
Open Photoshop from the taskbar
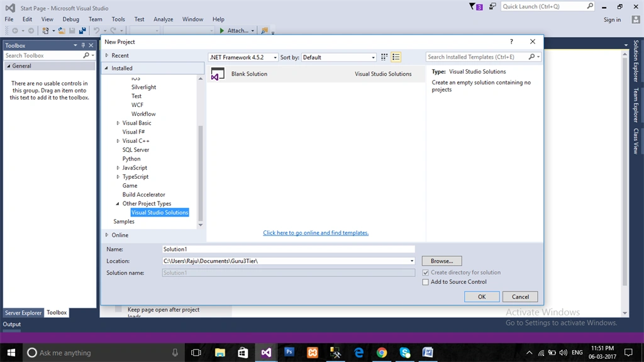tap(289, 353)
